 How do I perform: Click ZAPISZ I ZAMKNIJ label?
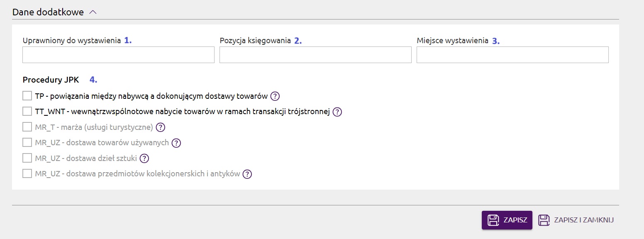[x=584, y=220]
